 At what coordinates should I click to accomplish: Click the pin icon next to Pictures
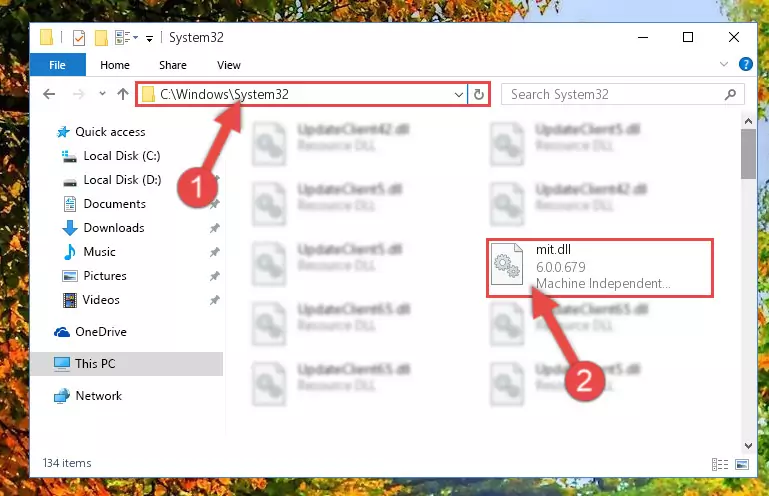point(214,276)
